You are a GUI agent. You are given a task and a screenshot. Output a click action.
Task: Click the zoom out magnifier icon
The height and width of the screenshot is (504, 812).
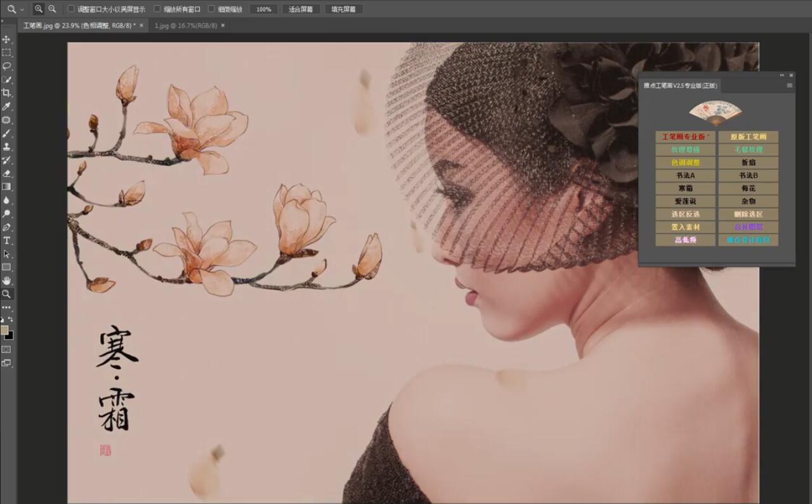[x=52, y=9]
